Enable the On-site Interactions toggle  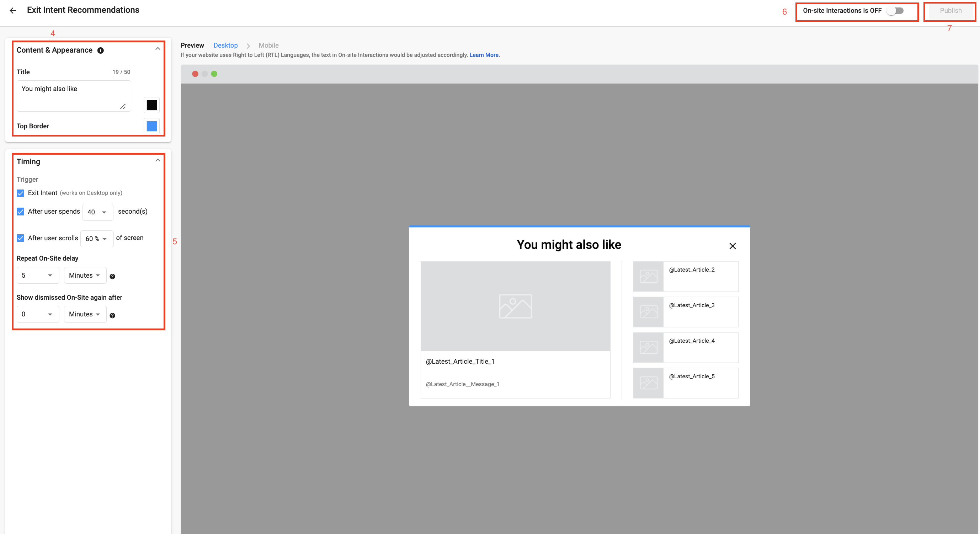(895, 11)
